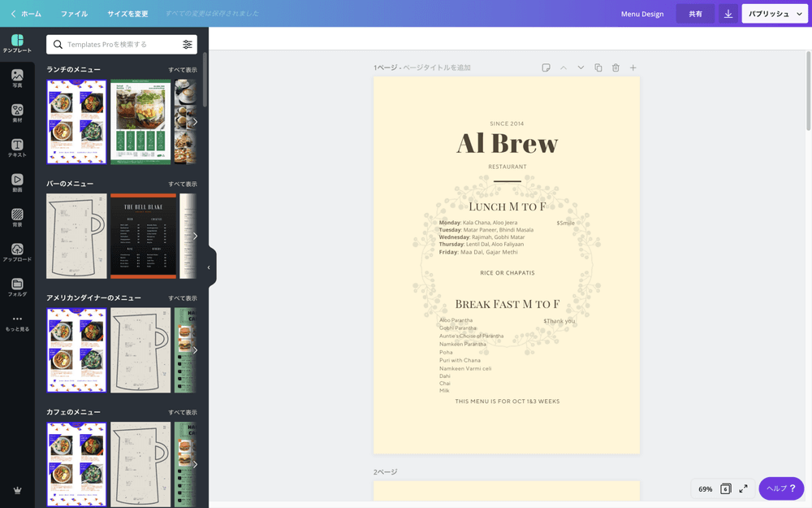812x508 pixels.
Task: Duplicate page 1 with the copy icon
Action: click(598, 67)
